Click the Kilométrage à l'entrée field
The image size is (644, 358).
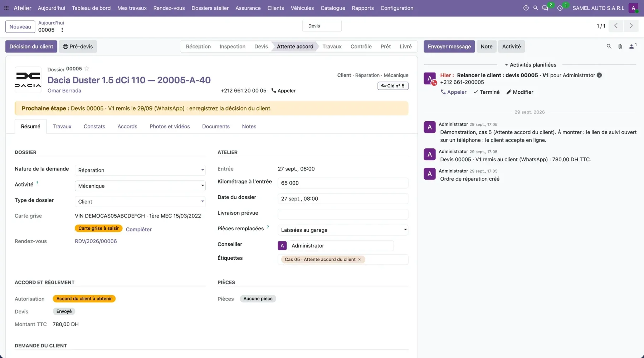point(343,183)
